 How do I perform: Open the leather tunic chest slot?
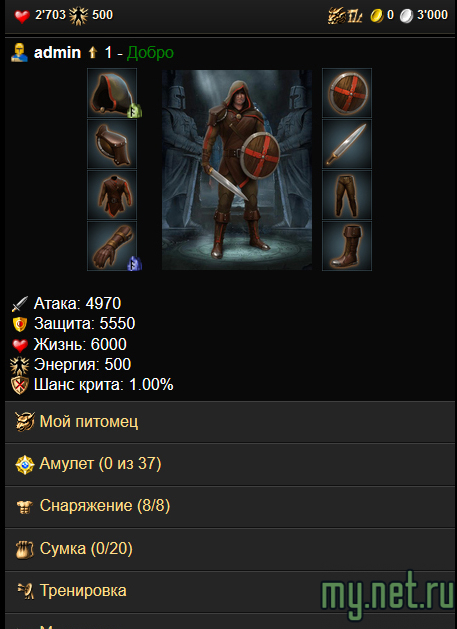tap(112, 195)
